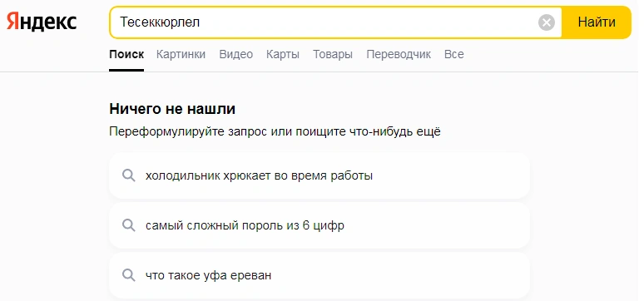This screenshot has width=644, height=301.
Task: Expand the Все services tab
Action: 453,55
